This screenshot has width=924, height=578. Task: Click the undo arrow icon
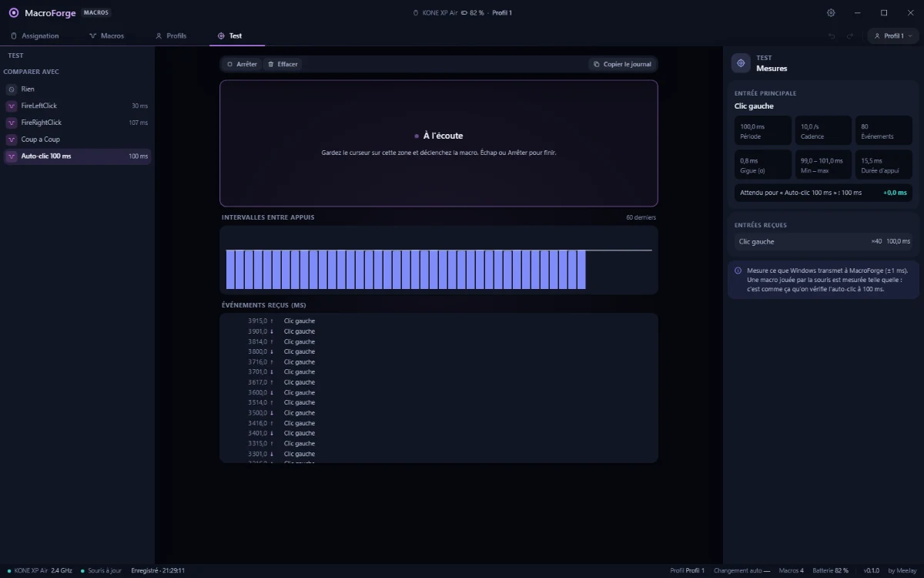pyautogui.click(x=832, y=36)
